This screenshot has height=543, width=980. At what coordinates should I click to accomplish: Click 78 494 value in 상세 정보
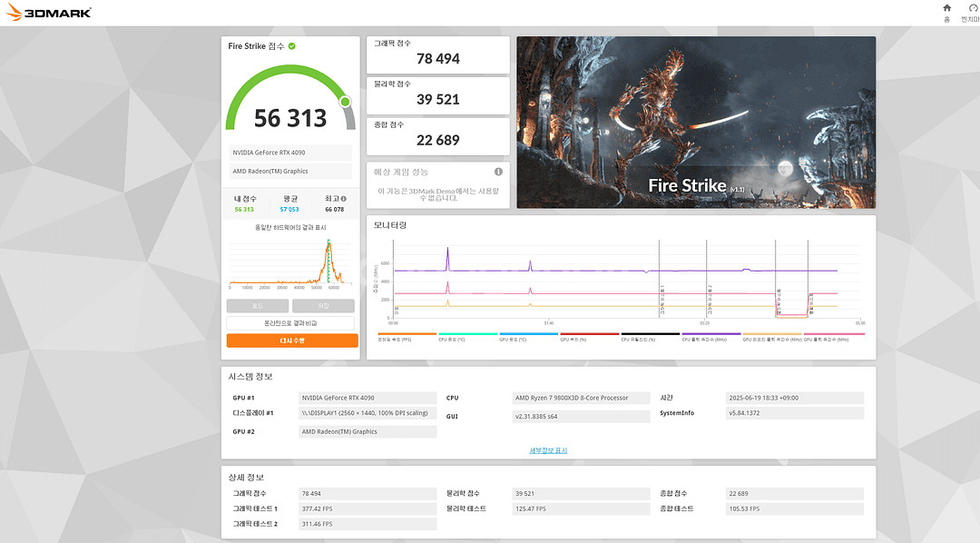coord(367,494)
